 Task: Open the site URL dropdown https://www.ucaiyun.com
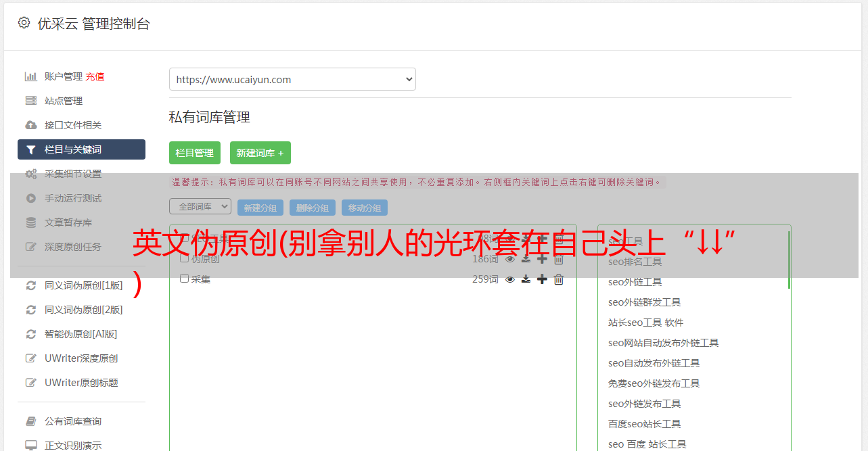tap(292, 79)
